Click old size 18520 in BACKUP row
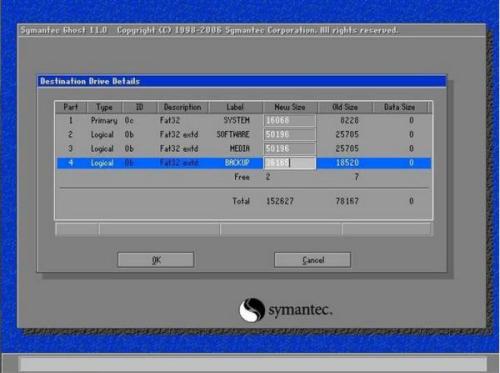Viewport: 500px width, 373px height. (x=347, y=163)
